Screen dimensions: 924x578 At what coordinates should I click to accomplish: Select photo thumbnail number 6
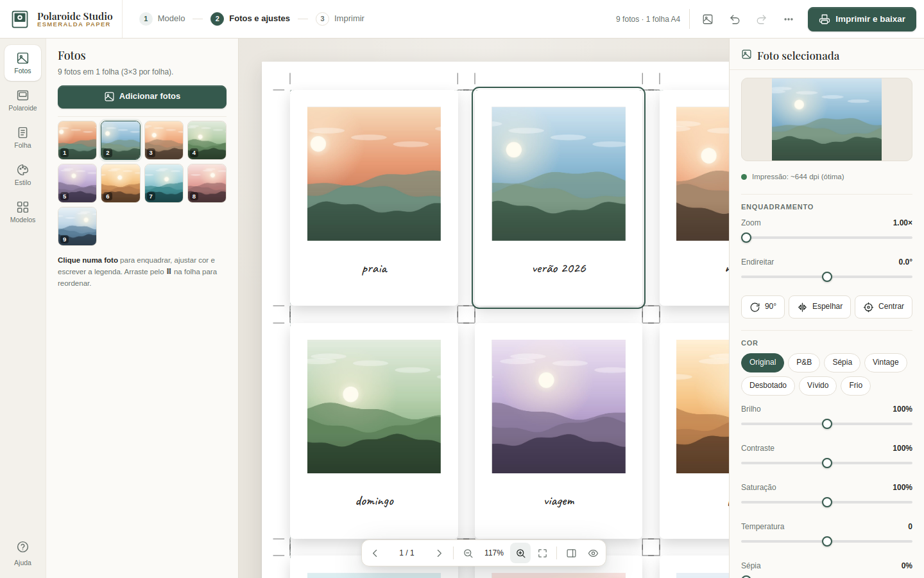pyautogui.click(x=121, y=183)
